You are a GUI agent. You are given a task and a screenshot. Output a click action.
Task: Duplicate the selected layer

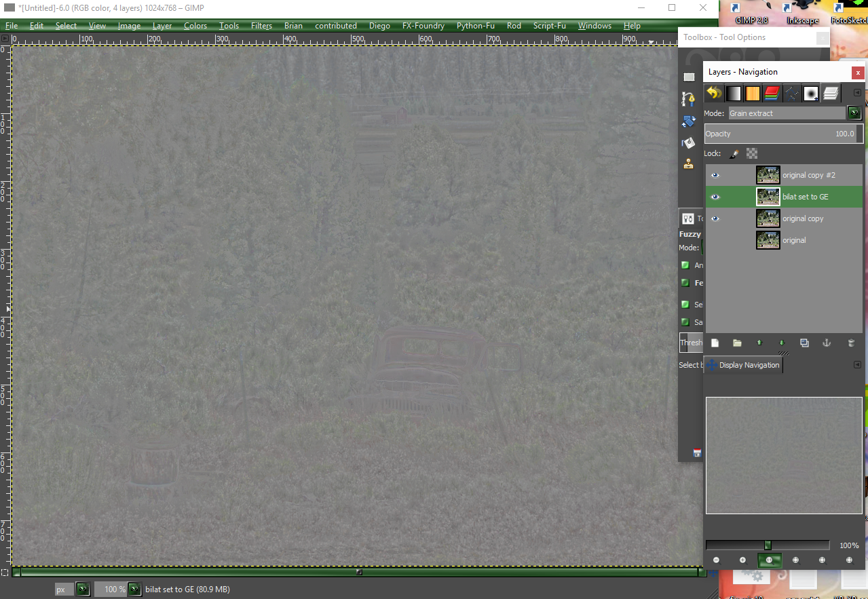coord(804,343)
